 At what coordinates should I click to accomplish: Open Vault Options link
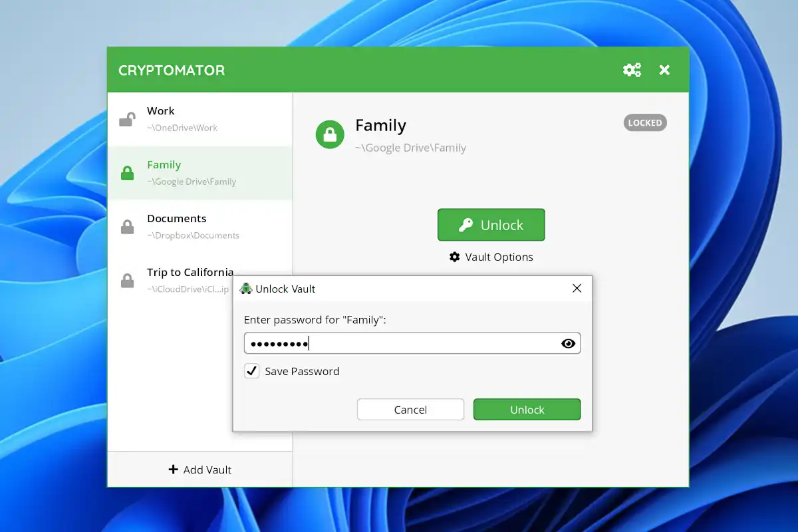pyautogui.click(x=499, y=257)
